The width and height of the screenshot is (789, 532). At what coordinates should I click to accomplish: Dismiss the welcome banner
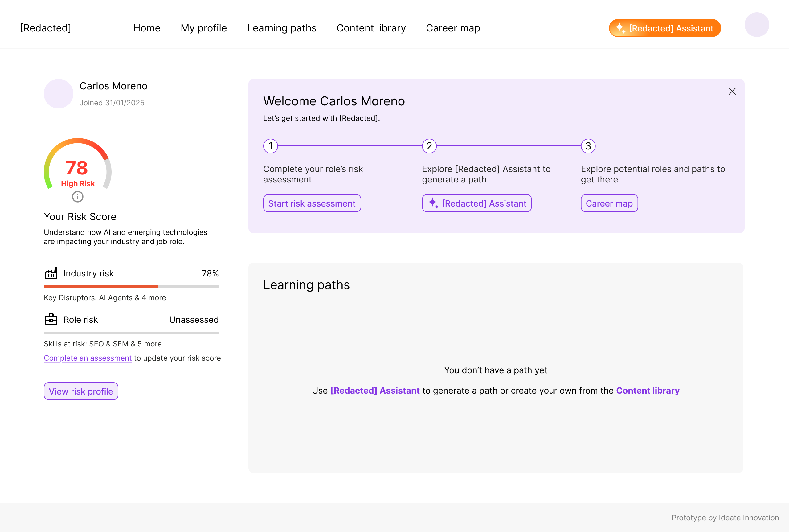point(732,91)
